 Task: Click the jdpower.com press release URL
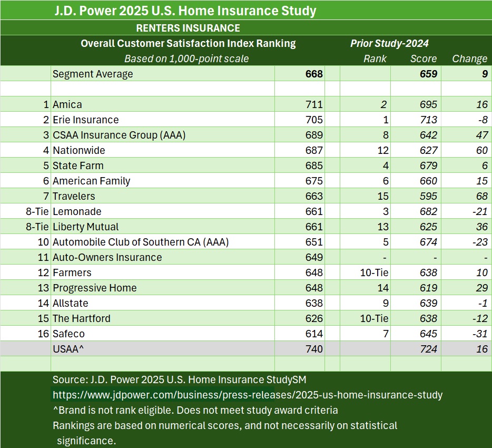pos(247,395)
